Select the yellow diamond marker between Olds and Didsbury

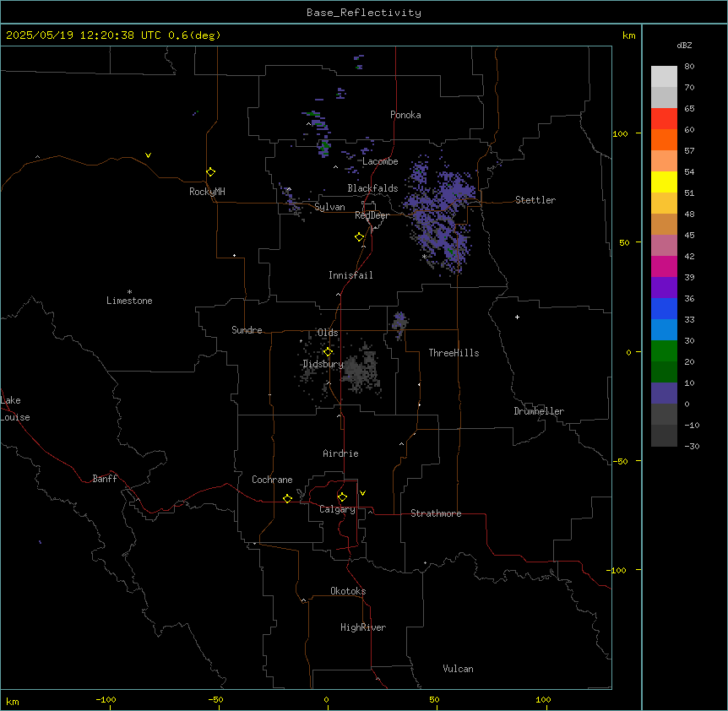[x=328, y=352]
